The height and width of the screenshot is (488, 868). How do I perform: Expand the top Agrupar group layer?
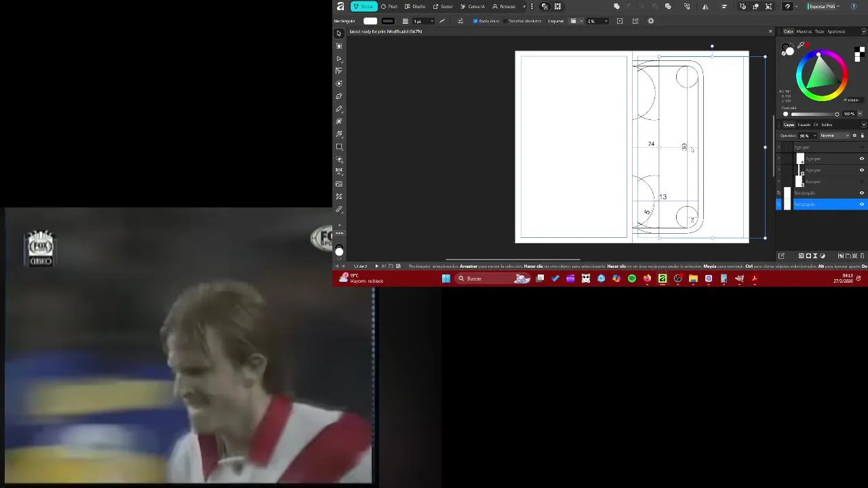point(778,147)
